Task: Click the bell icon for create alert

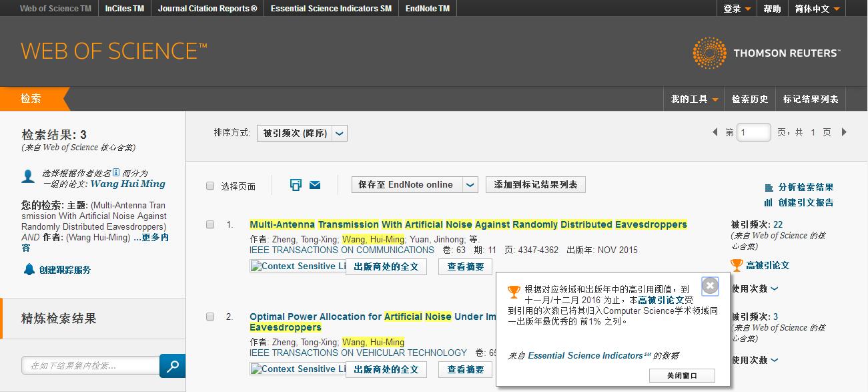Action: click(29, 270)
